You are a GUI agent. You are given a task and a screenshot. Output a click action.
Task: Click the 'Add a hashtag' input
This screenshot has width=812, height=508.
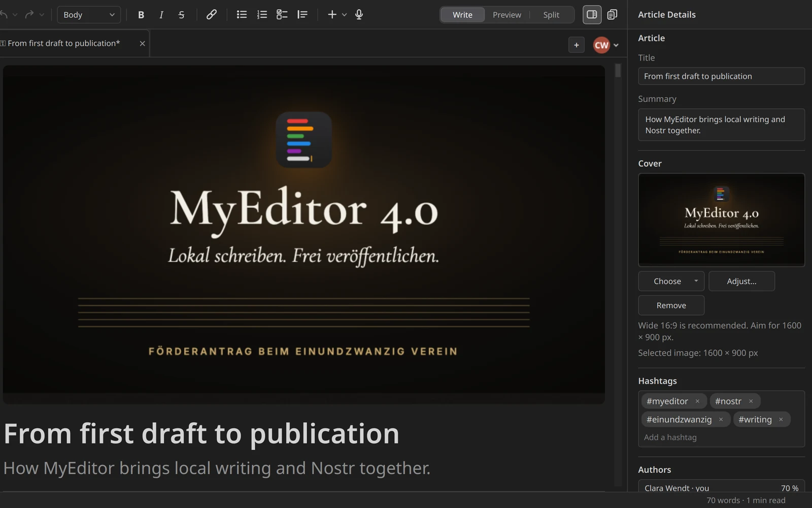point(721,437)
